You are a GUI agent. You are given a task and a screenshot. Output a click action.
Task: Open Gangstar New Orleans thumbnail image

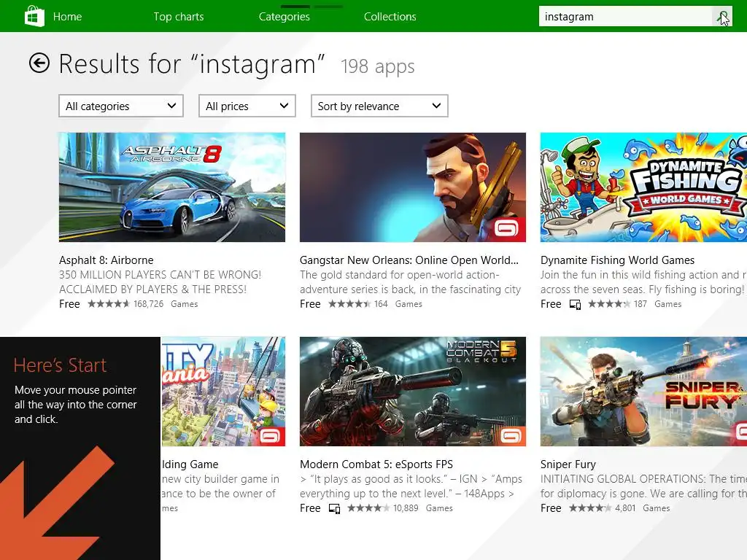tap(413, 187)
